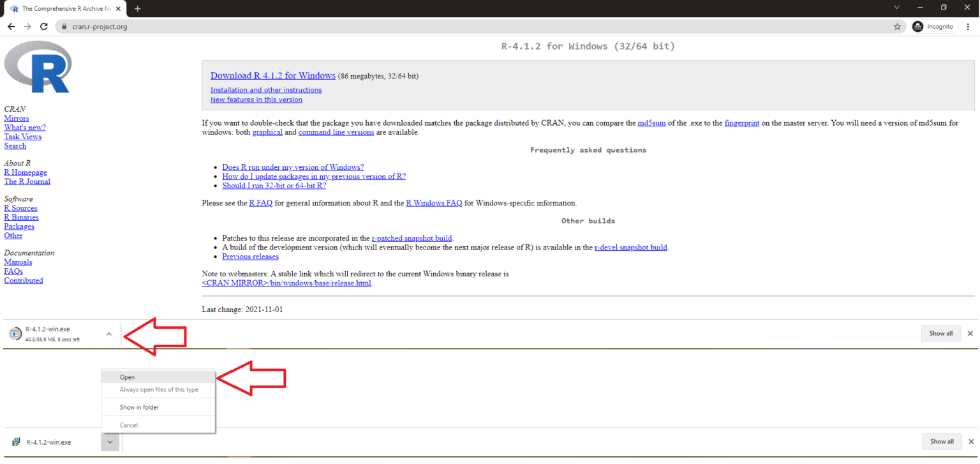Bookmark this page with the star icon
The height and width of the screenshot is (464, 980).
[x=897, y=27]
